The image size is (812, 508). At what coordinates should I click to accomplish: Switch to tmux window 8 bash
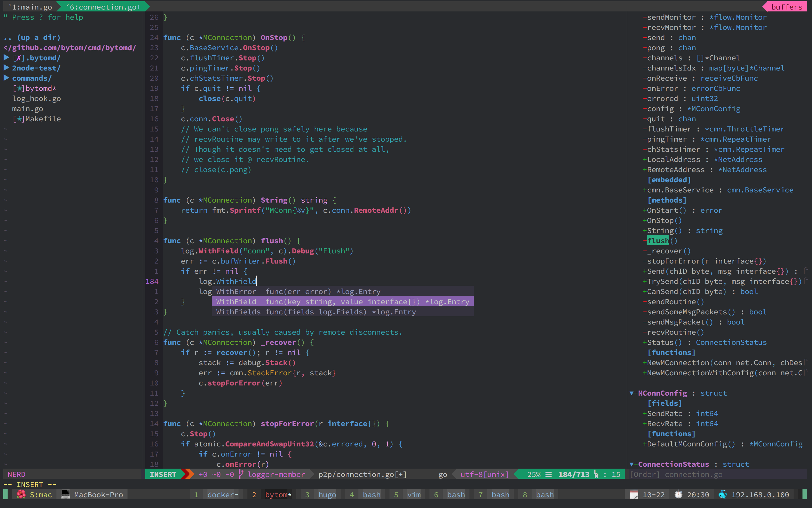pos(538,494)
